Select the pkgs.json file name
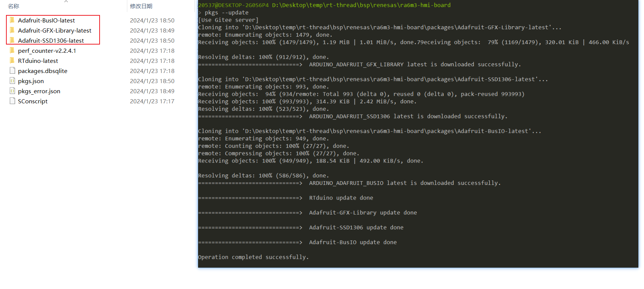The width and height of the screenshot is (644, 289). click(x=31, y=81)
